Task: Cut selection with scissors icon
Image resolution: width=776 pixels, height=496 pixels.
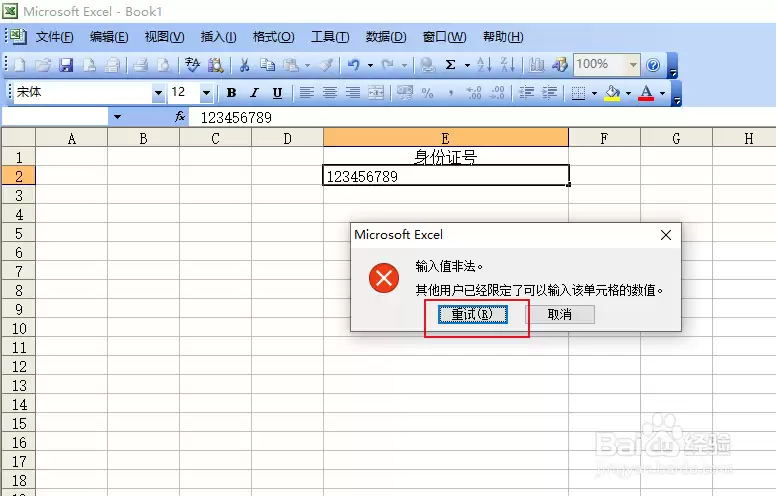Action: coord(244,65)
